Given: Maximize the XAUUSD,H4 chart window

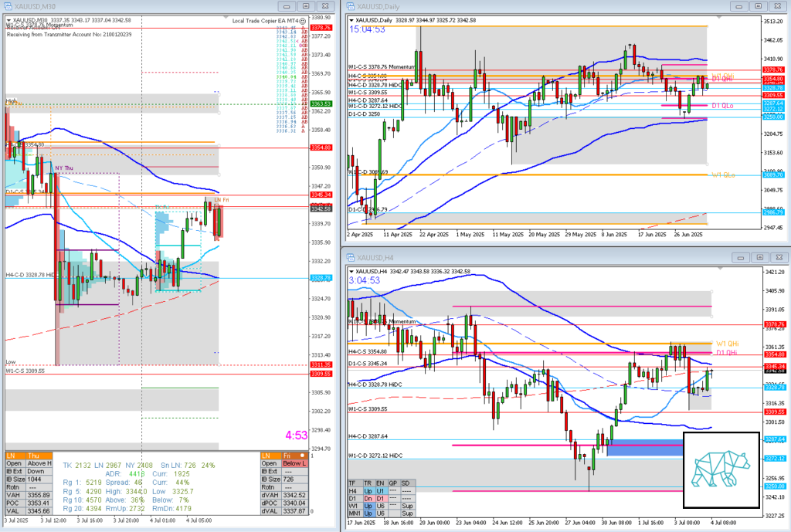Looking at the screenshot, I should tap(760, 258).
